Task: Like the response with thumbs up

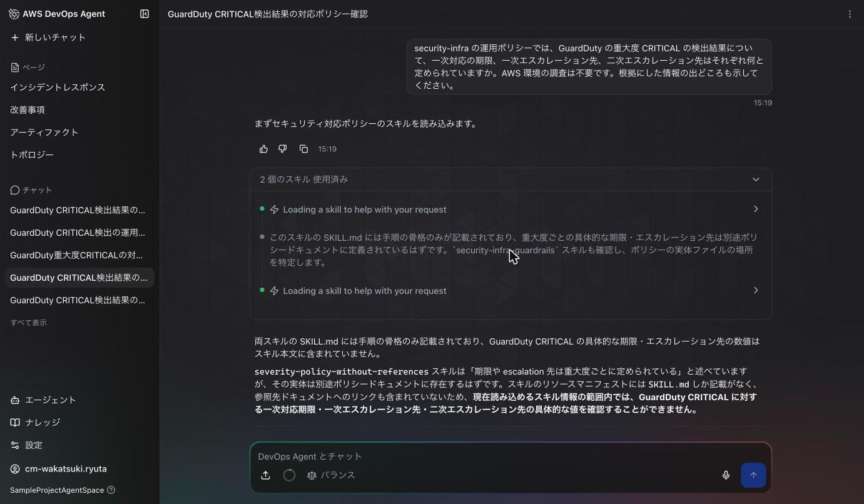Action: 263,149
